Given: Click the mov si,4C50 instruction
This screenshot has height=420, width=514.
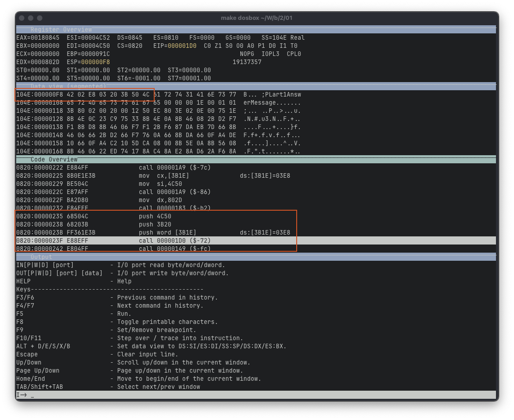Looking at the screenshot, I should 161,184.
